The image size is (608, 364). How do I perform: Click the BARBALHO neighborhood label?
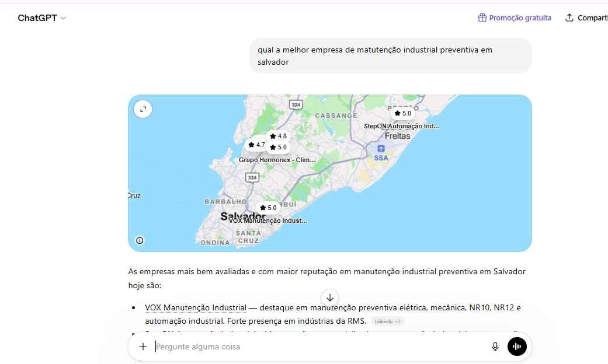pos(225,201)
